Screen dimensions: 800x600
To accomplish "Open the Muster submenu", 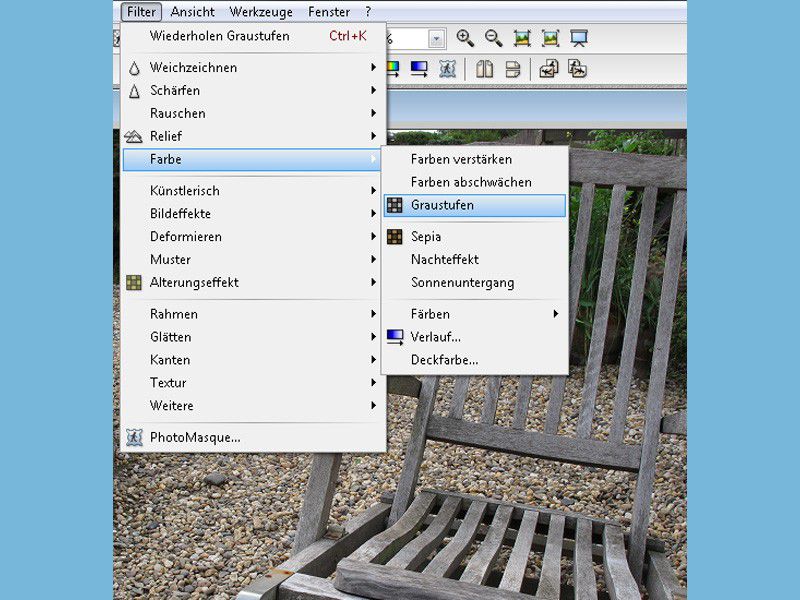I will pyautogui.click(x=253, y=260).
